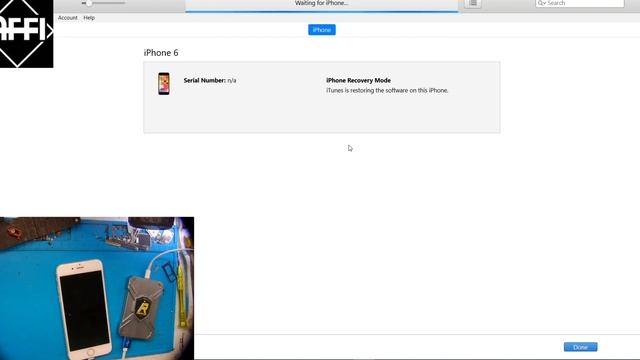640x360 pixels.
Task: Click the webcam video overlay of the phone
Action: pyautogui.click(x=97, y=288)
